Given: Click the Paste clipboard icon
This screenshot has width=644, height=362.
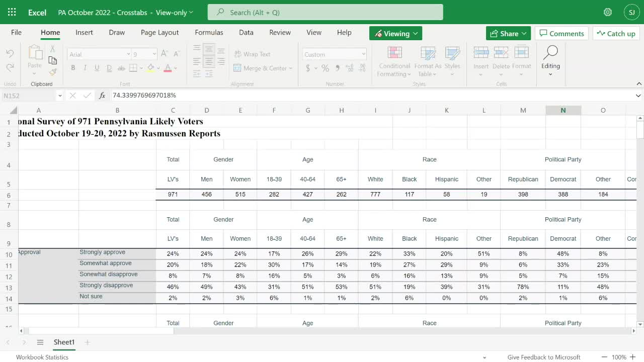Looking at the screenshot, I should point(35,53).
